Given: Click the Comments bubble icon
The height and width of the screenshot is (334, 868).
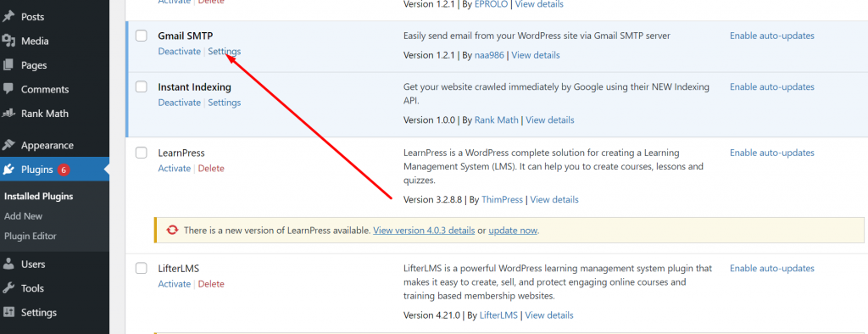Looking at the screenshot, I should click(x=8, y=89).
